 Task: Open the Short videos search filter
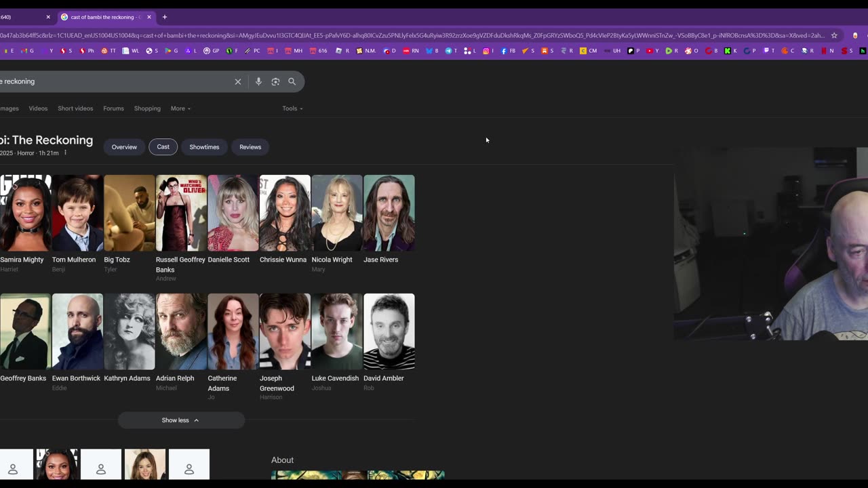click(x=75, y=108)
